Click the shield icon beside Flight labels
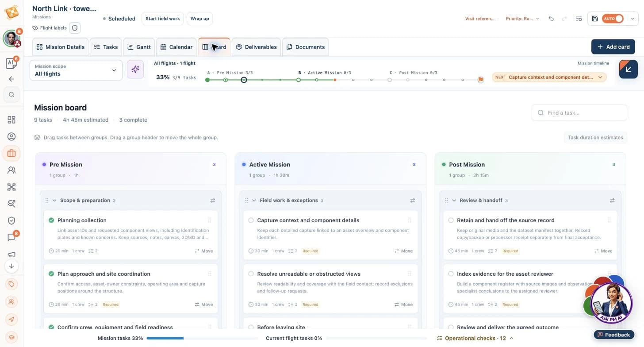The image size is (644, 347). [75, 28]
